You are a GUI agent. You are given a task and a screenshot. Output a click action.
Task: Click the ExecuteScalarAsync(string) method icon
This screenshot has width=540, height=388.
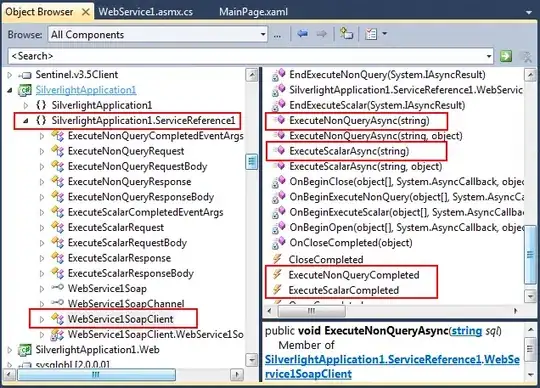(x=280, y=150)
